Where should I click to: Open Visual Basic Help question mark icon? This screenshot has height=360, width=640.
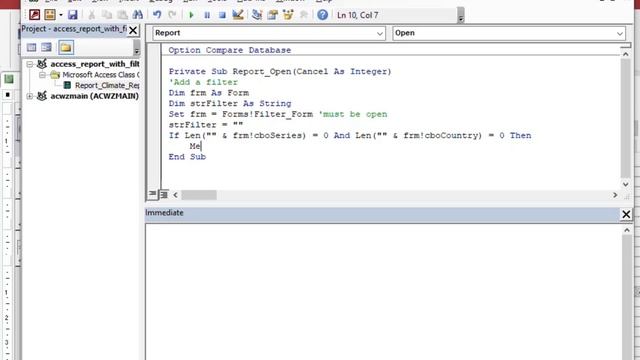[x=322, y=15]
